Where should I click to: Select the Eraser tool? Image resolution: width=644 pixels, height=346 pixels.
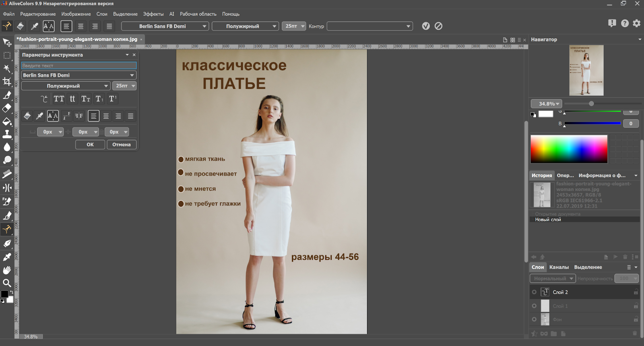click(7, 108)
